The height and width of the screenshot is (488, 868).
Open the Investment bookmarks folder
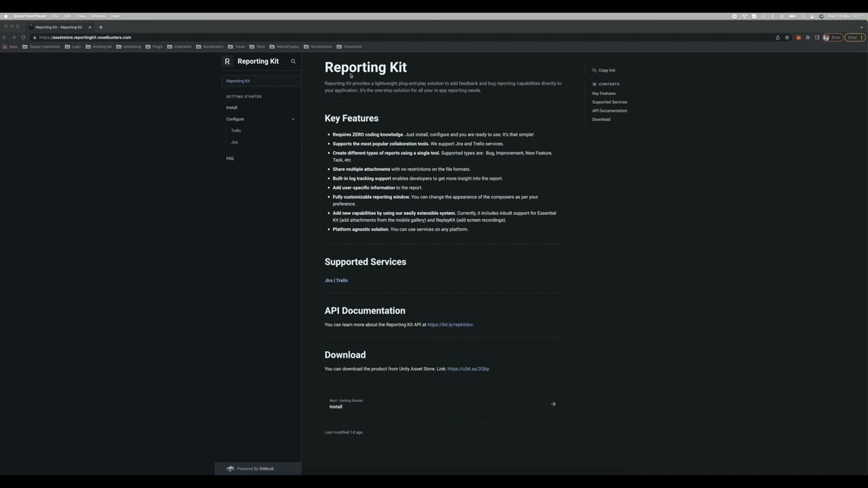(x=349, y=47)
